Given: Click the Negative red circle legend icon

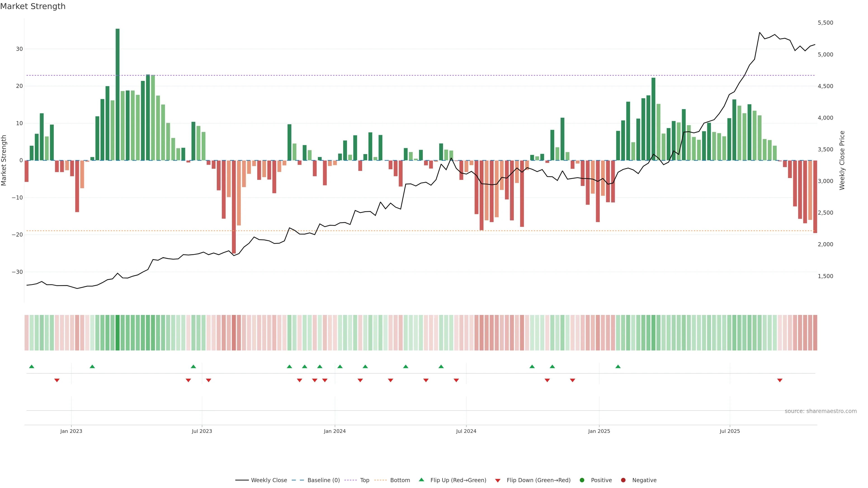Looking at the screenshot, I should [623, 480].
